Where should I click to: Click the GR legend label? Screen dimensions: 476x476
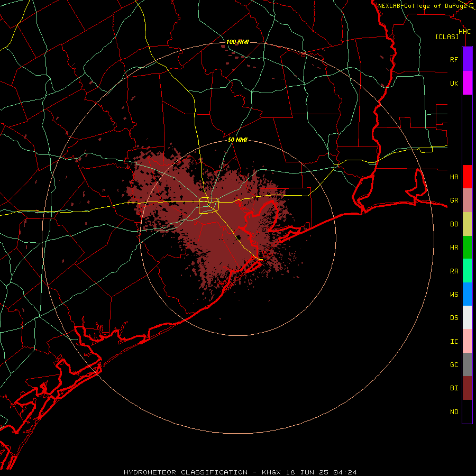click(454, 200)
